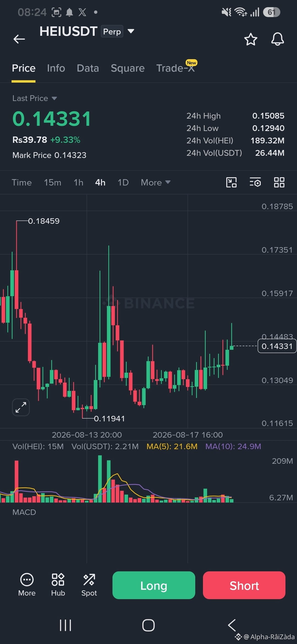
Task: Switch to the Data tab
Action: 88,68
